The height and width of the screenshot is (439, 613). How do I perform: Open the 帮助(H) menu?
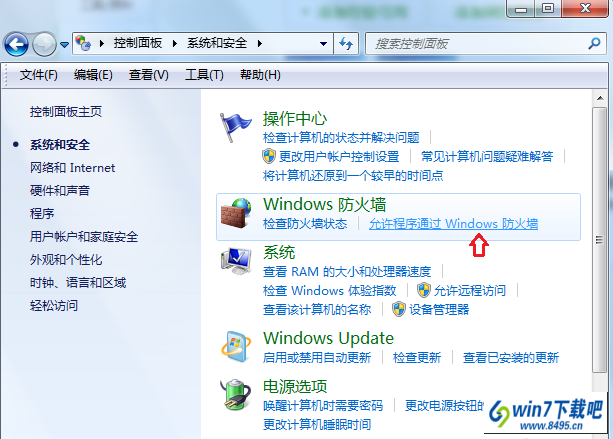pyautogui.click(x=260, y=75)
